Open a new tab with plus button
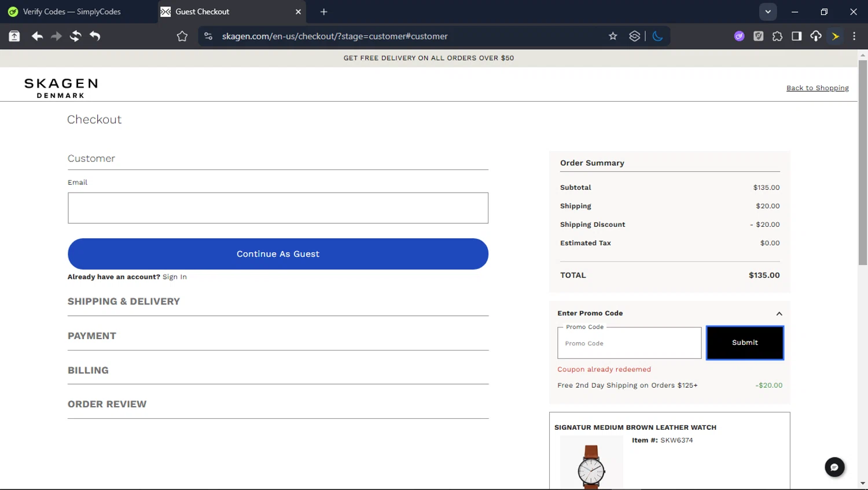The width and height of the screenshot is (868, 490). tap(323, 12)
